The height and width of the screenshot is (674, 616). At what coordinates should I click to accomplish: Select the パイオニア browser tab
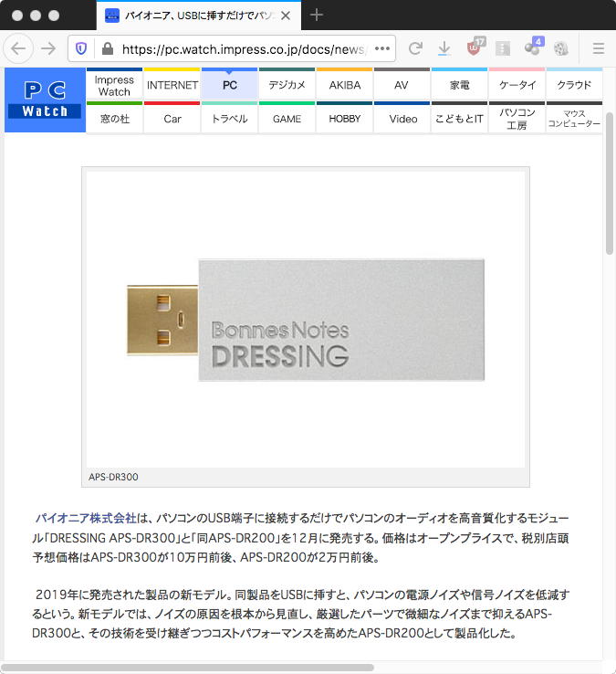pos(199,16)
